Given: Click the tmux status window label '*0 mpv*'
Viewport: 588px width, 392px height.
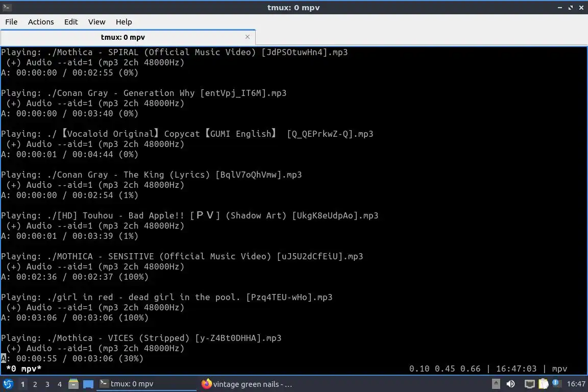Looking at the screenshot, I should (x=23, y=369).
